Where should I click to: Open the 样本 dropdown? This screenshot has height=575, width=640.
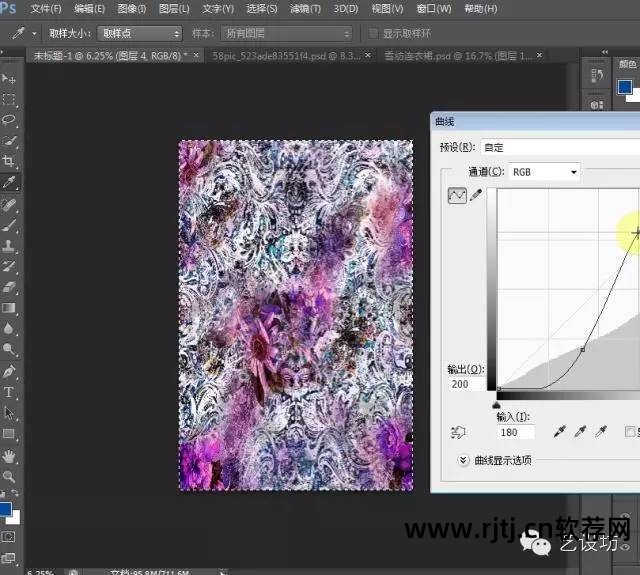point(287,33)
